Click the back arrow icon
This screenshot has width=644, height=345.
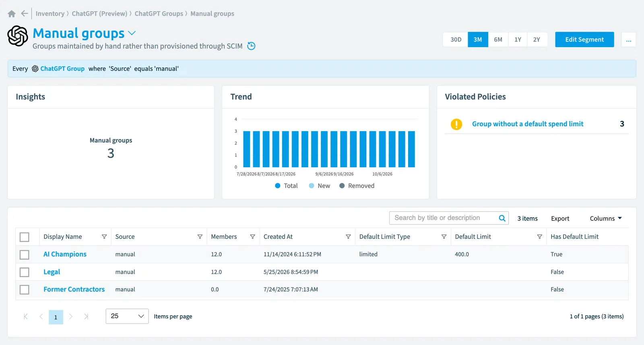tap(25, 14)
